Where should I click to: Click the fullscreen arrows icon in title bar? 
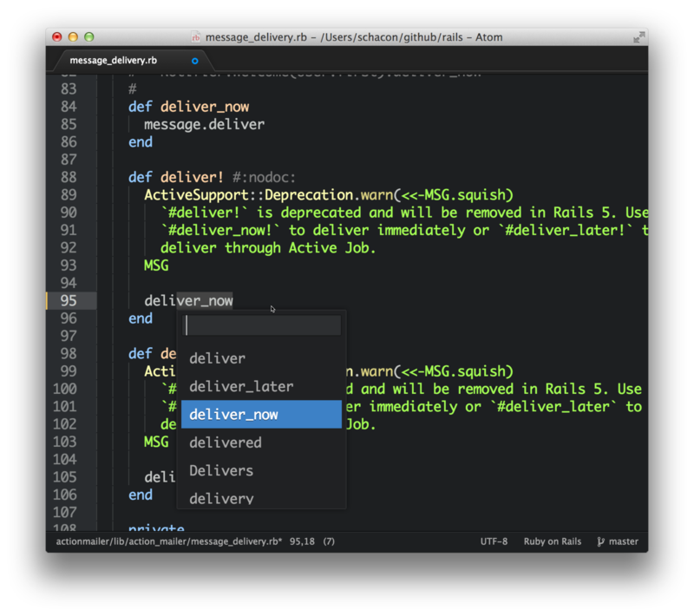tap(639, 37)
